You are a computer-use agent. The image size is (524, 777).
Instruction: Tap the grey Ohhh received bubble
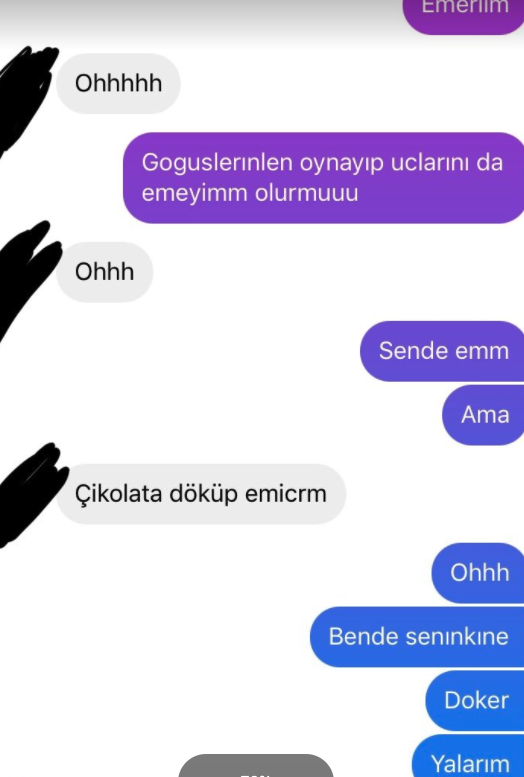tap(105, 272)
